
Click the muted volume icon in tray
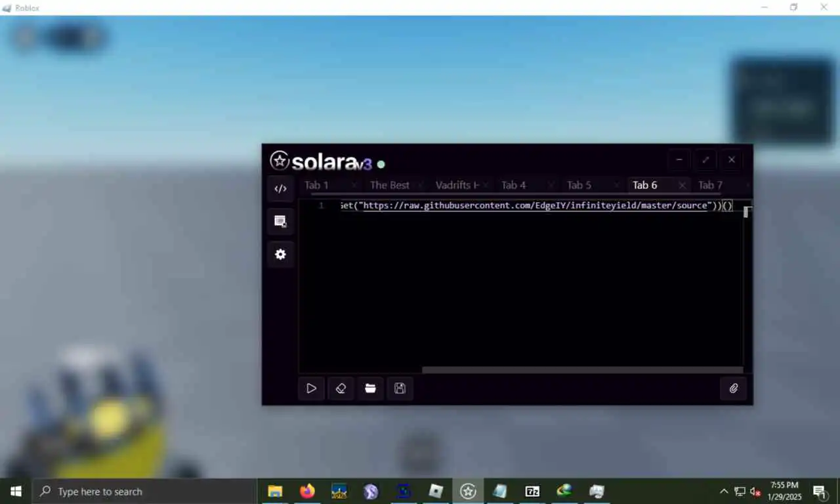point(755,491)
